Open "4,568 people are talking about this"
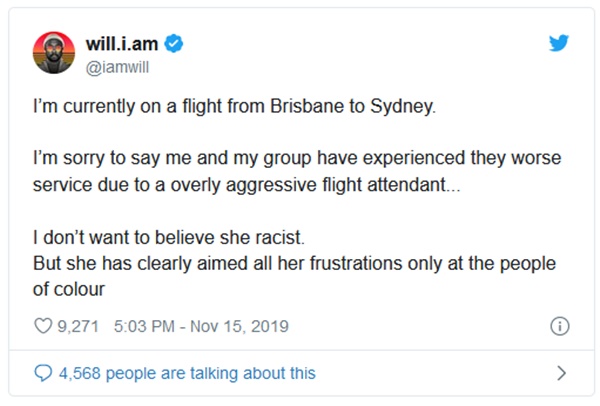600x406 pixels. (187, 373)
